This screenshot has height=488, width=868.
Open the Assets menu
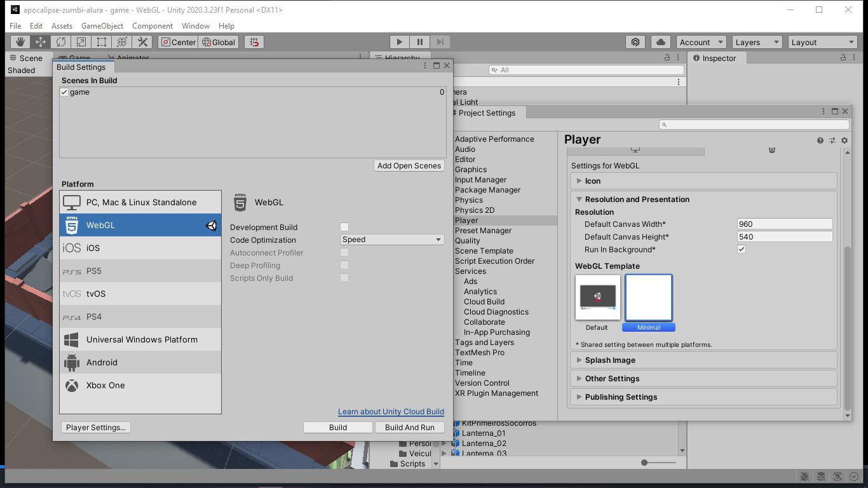coord(62,25)
